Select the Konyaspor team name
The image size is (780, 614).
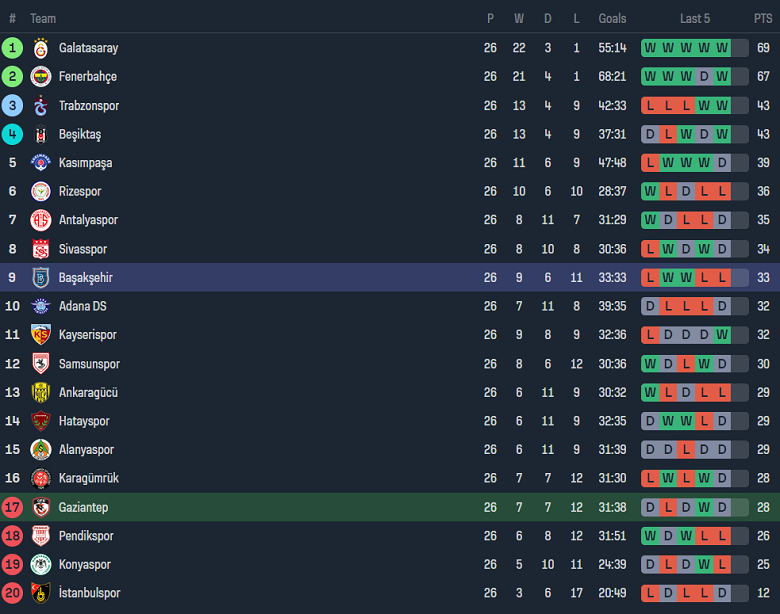[85, 564]
